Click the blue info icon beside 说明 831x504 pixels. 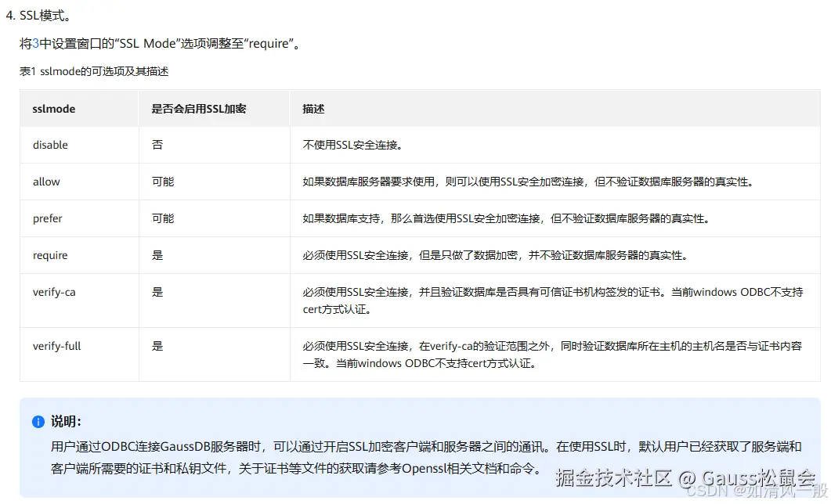[38, 421]
